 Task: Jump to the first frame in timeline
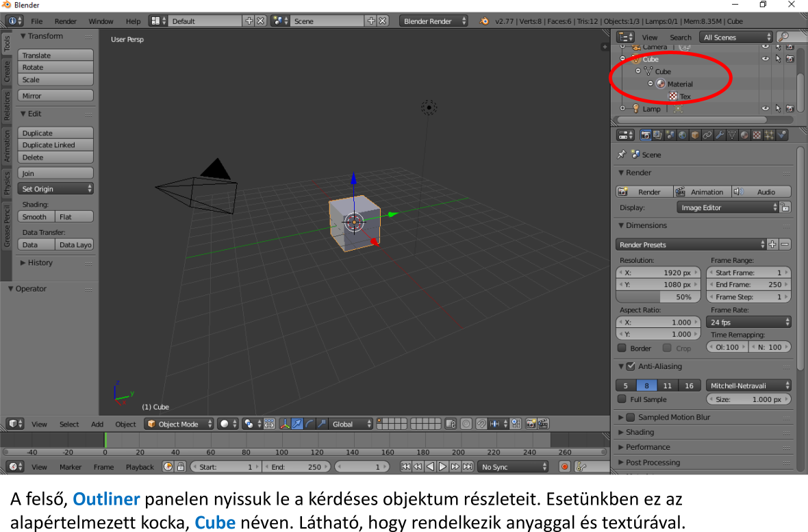[405, 466]
